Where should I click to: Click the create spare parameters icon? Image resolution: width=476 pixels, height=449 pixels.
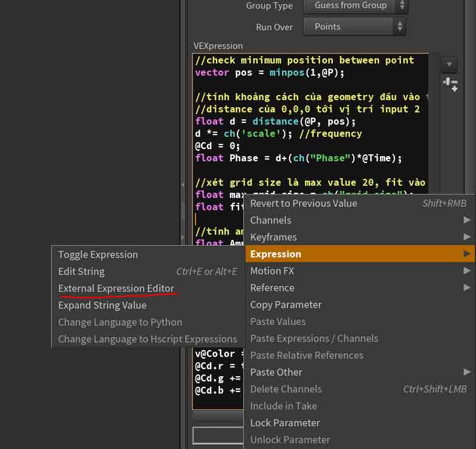click(450, 84)
